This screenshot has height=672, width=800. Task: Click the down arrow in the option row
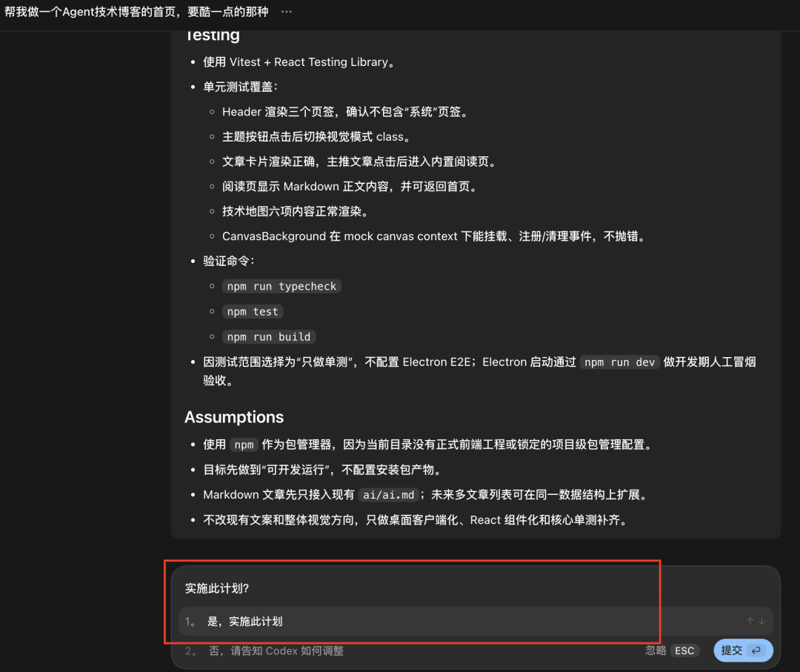[761, 621]
